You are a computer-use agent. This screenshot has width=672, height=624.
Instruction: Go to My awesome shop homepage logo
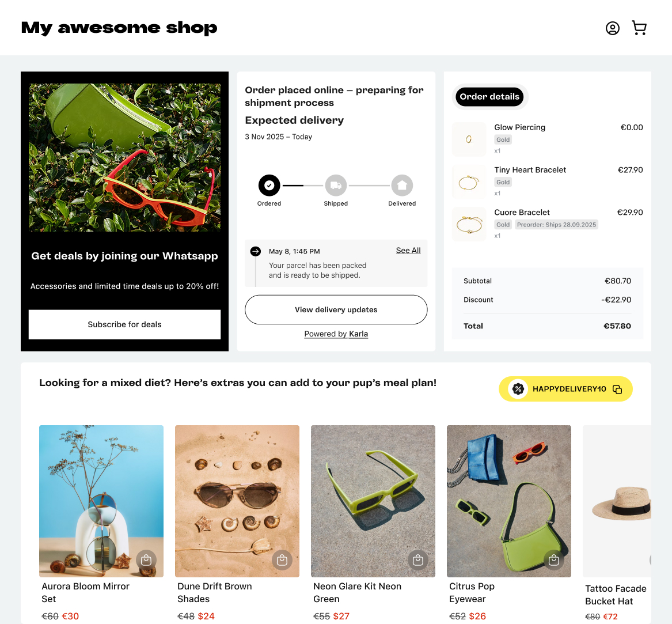click(x=119, y=28)
